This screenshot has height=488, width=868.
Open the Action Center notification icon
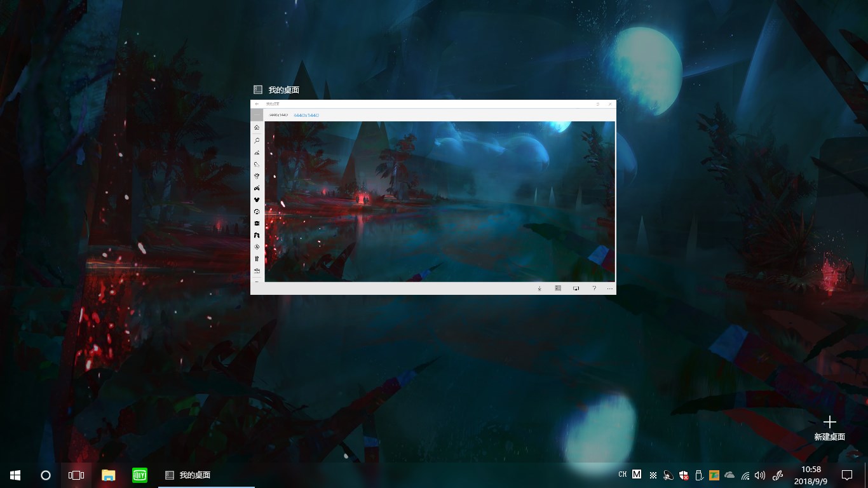846,475
